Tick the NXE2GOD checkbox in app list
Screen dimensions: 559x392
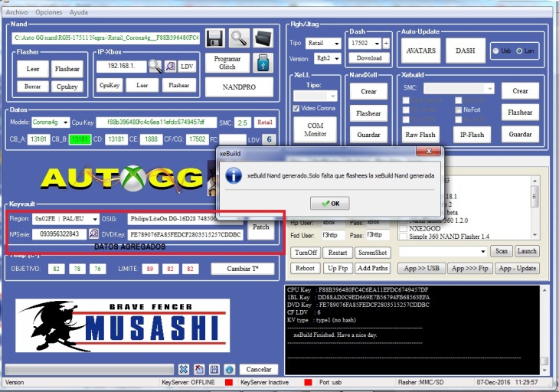(404, 228)
